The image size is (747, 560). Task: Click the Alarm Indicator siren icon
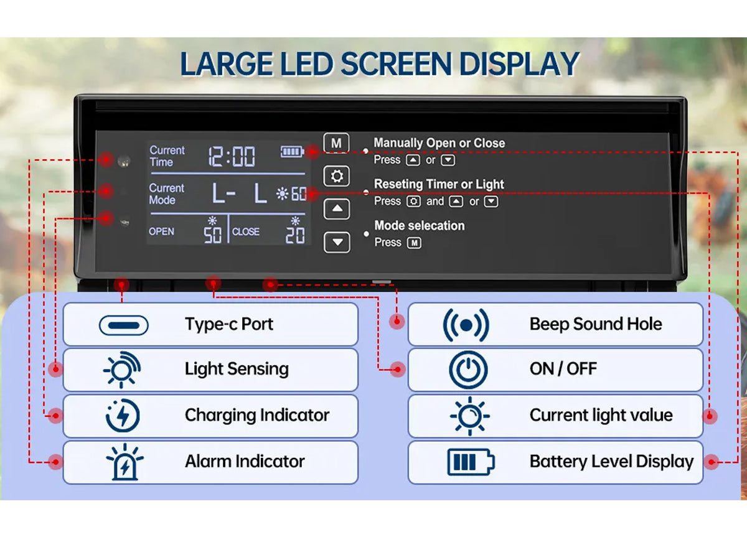point(124,462)
